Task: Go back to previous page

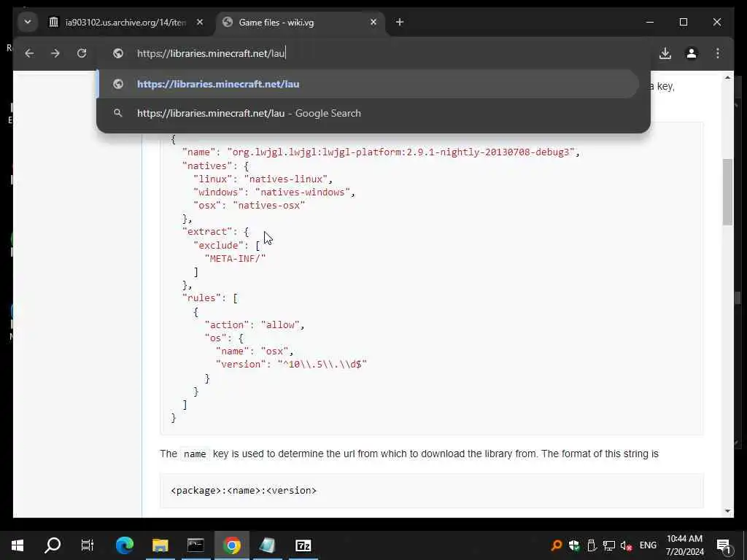Action: 29,53
